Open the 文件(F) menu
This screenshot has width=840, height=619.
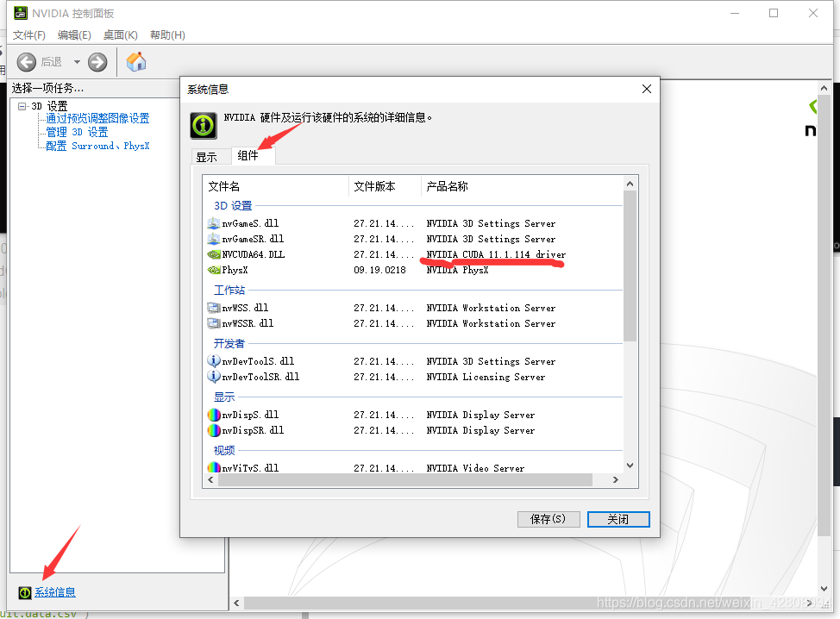[29, 34]
